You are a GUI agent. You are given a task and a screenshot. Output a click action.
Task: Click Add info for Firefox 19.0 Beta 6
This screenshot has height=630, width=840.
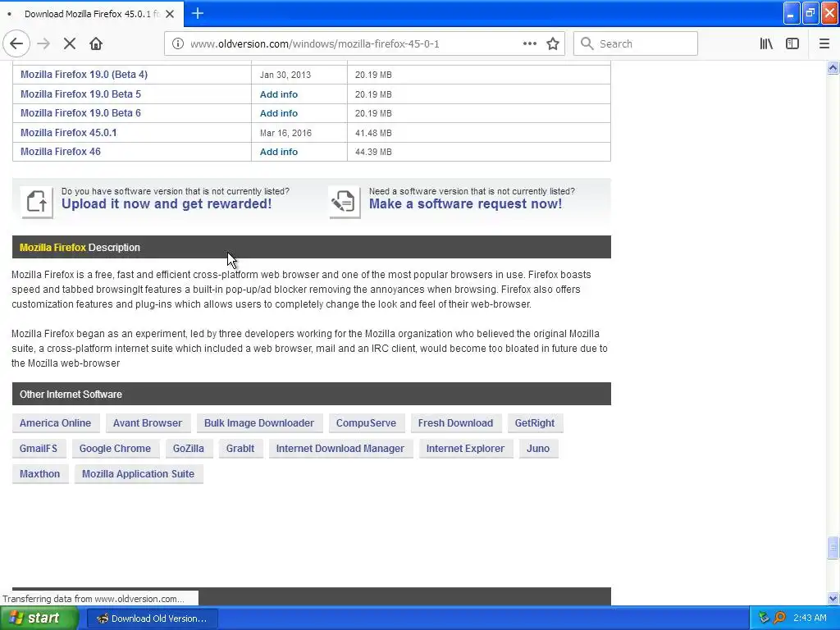[279, 113]
